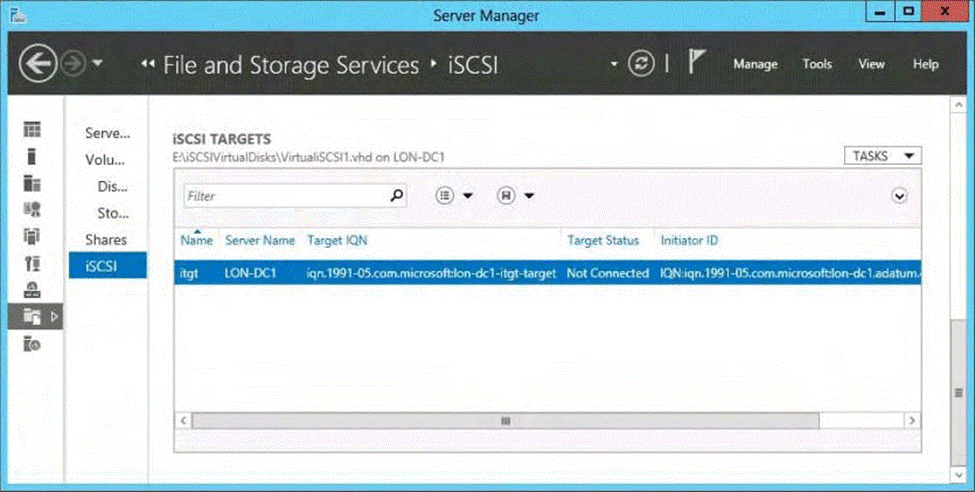Click into the Filter text field
This screenshot has height=492, width=975.
[285, 196]
